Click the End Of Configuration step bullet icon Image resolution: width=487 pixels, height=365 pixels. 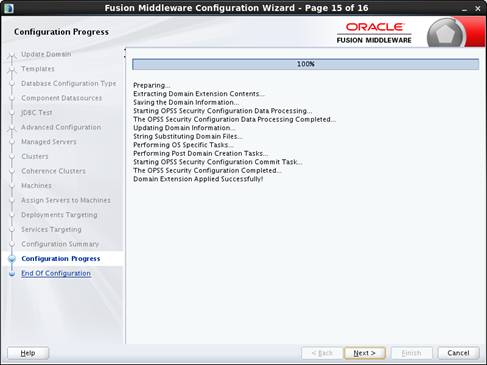point(12,274)
